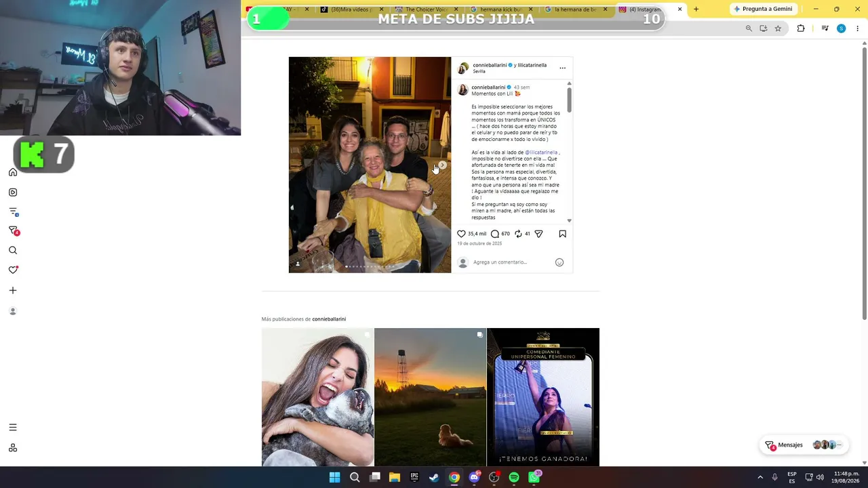Open notifications heart in the sidebar

pyautogui.click(x=13, y=270)
